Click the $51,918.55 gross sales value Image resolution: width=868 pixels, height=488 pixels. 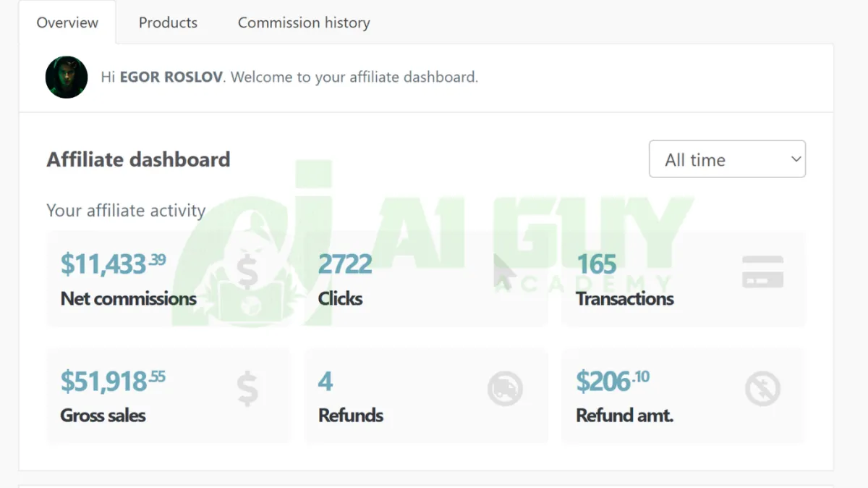[x=113, y=381]
